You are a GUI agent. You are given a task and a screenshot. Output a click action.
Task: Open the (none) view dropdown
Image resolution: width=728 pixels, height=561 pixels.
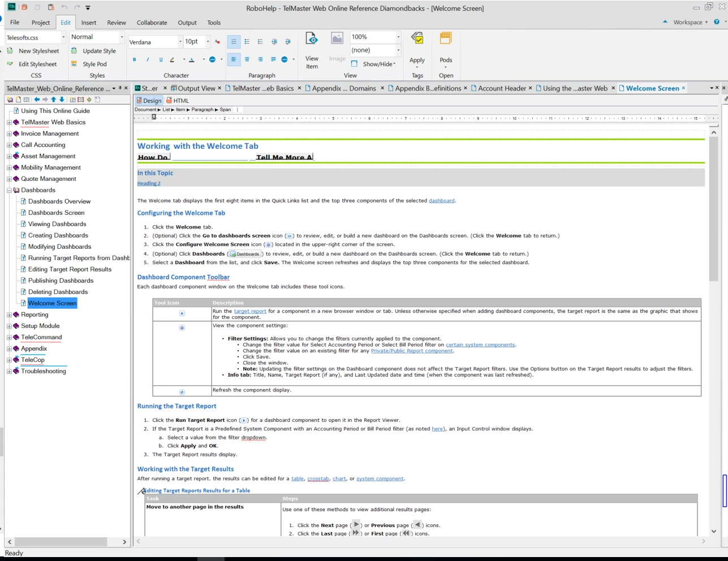coord(398,50)
